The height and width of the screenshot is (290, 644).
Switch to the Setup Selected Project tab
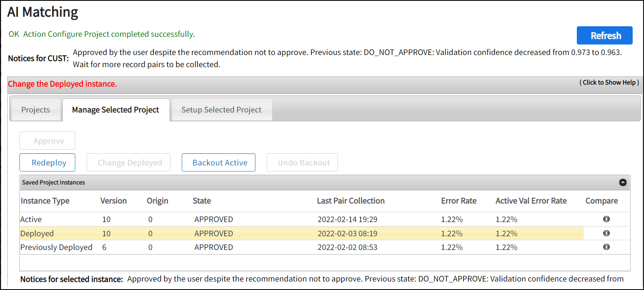click(221, 110)
